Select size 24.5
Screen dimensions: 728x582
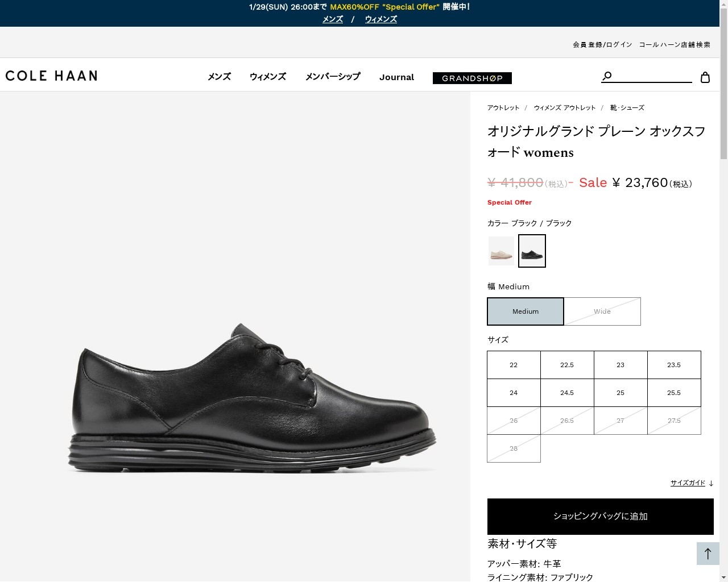[567, 393]
